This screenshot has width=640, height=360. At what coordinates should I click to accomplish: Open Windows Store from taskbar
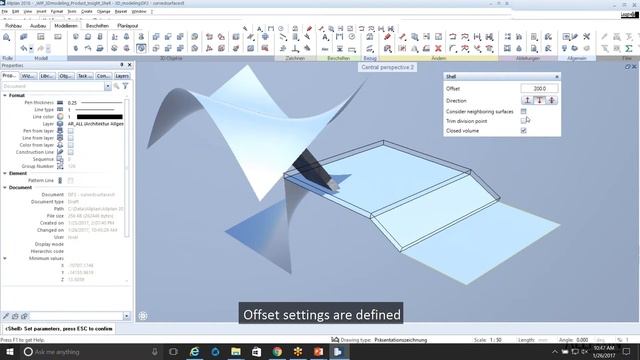pyautogui.click(x=256, y=351)
